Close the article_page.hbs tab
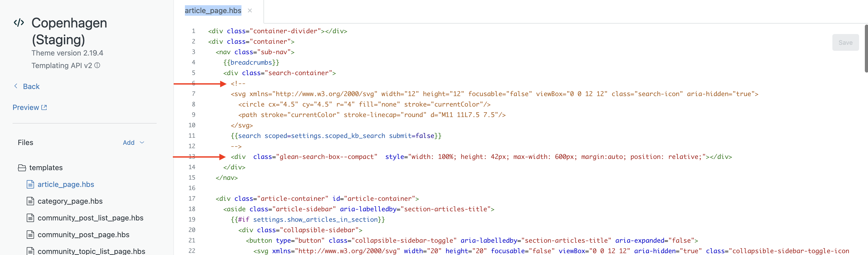 (x=250, y=10)
